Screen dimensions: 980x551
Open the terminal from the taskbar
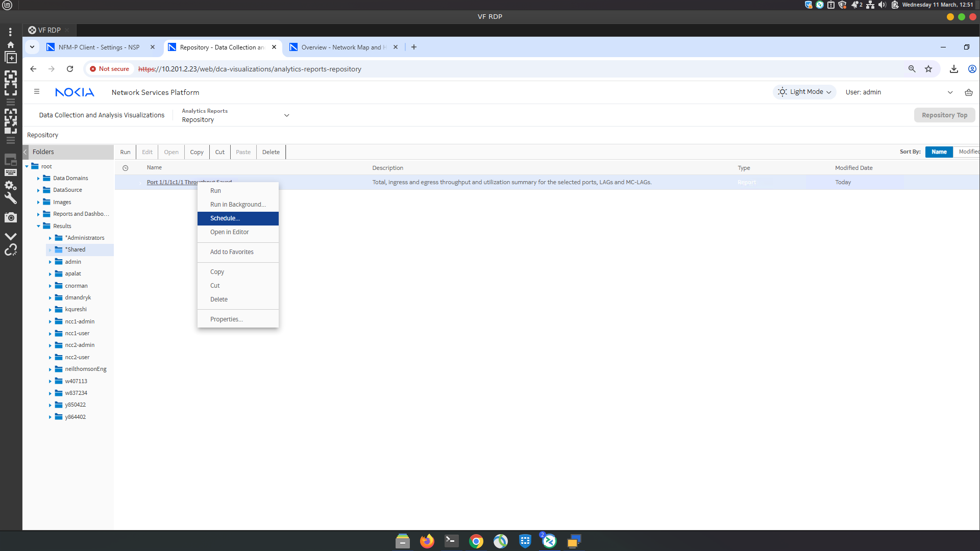coord(451,541)
